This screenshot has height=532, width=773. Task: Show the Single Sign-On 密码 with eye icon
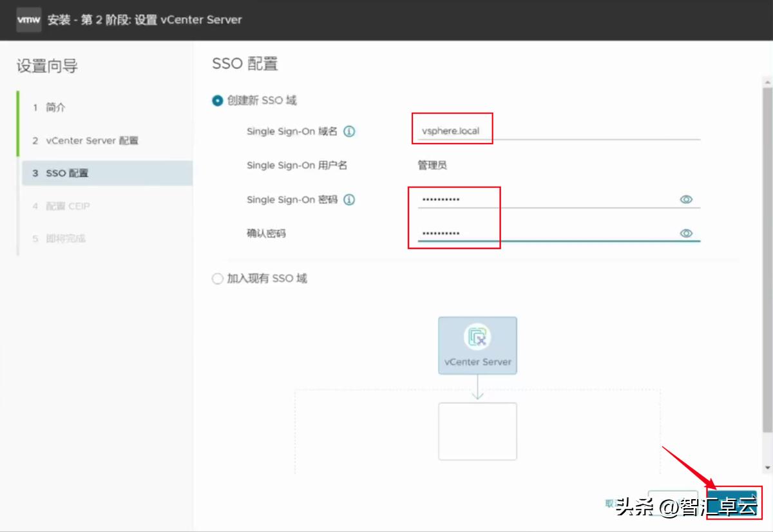click(686, 200)
